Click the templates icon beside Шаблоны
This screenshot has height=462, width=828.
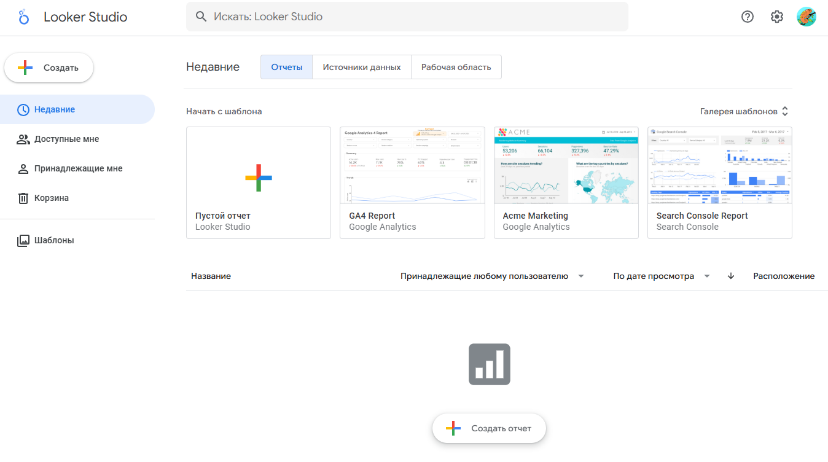click(x=23, y=241)
